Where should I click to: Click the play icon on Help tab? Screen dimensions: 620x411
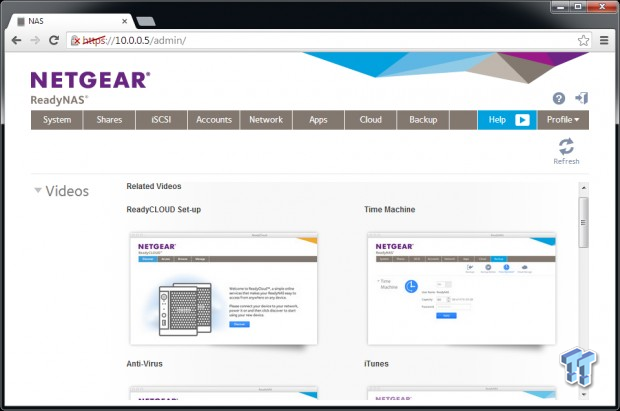point(522,120)
